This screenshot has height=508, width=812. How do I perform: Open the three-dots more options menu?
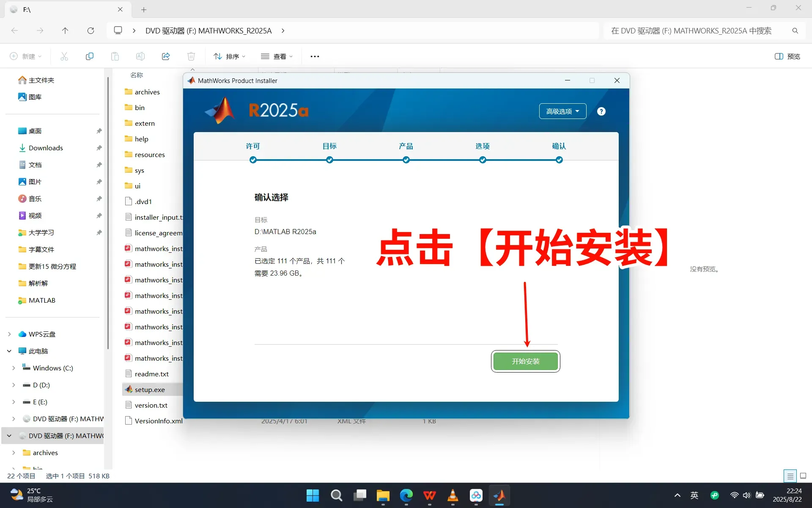(315, 56)
